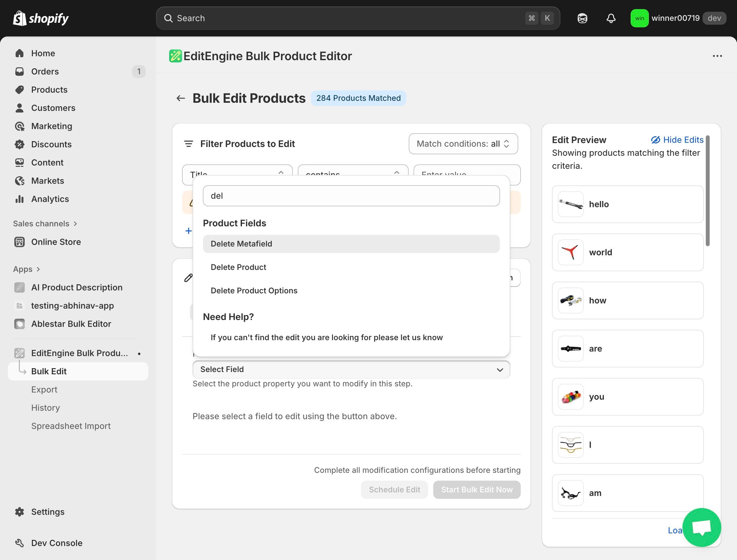Image resolution: width=737 pixels, height=560 pixels.
Task: Open Discounts from the sidebar
Action: [51, 144]
